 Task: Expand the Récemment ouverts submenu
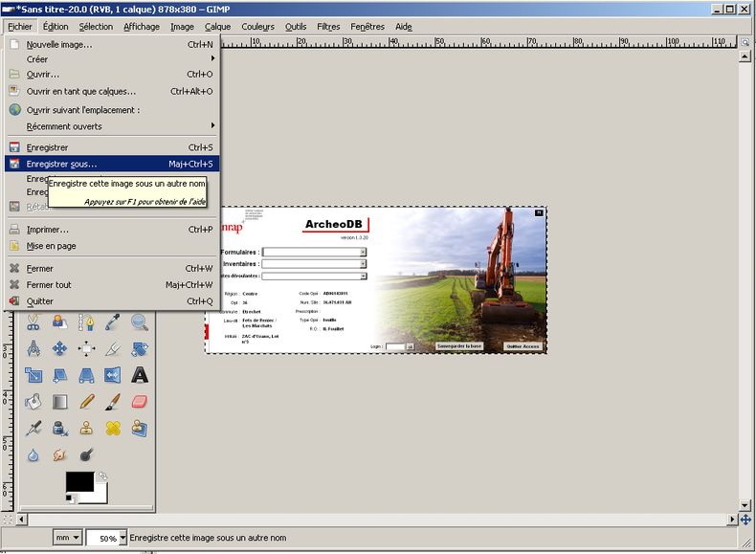coord(112,126)
